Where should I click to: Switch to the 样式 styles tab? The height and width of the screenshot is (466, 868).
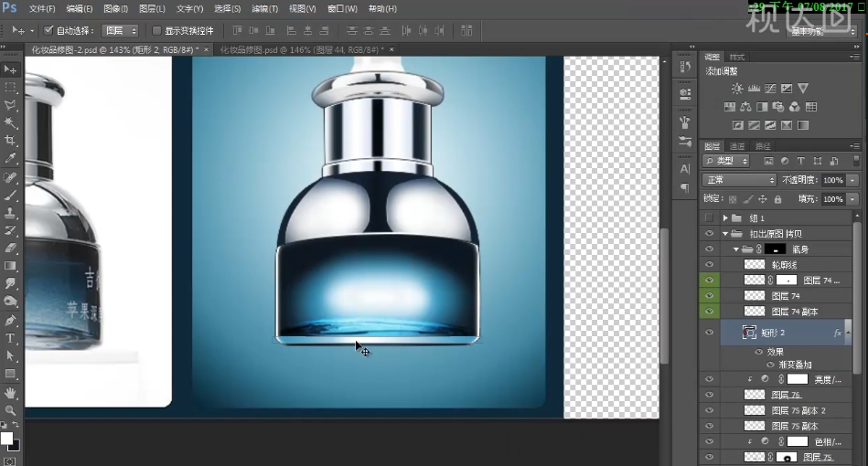click(x=737, y=57)
